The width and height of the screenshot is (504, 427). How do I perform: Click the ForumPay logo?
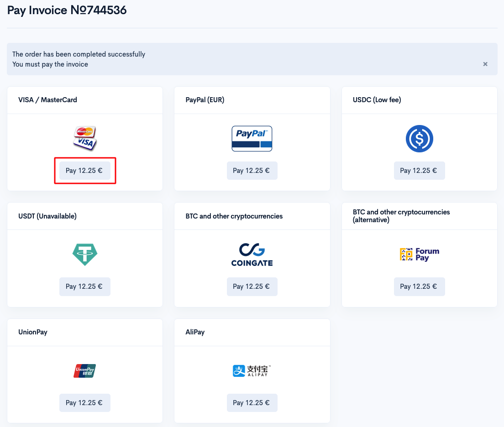tap(419, 255)
